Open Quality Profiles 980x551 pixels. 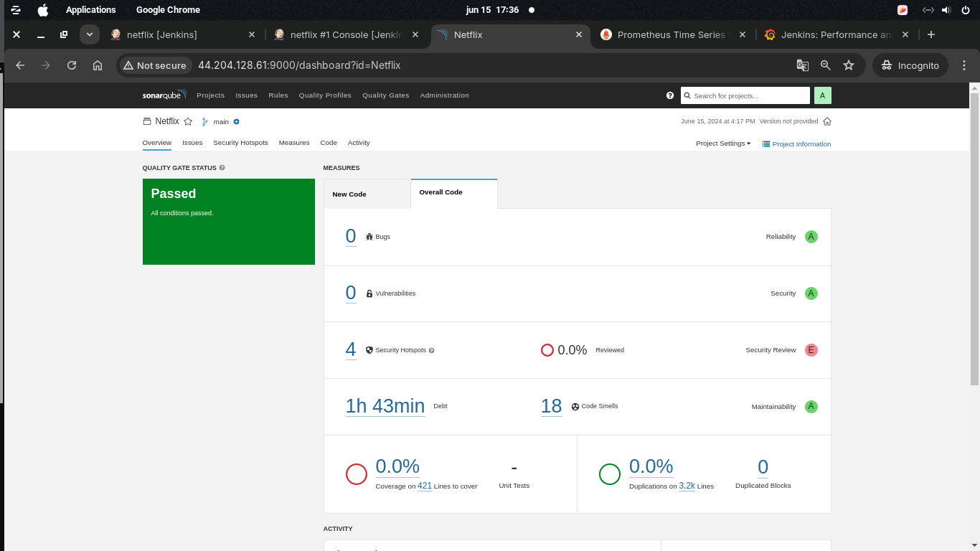coord(325,95)
